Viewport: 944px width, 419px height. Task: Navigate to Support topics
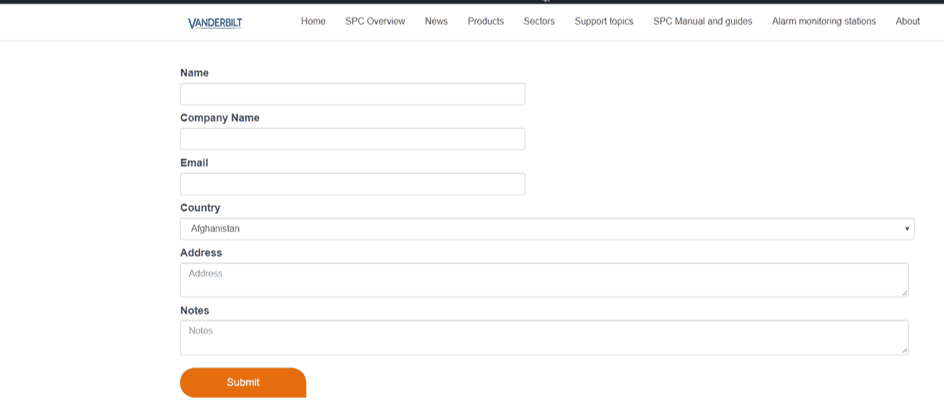pos(603,21)
